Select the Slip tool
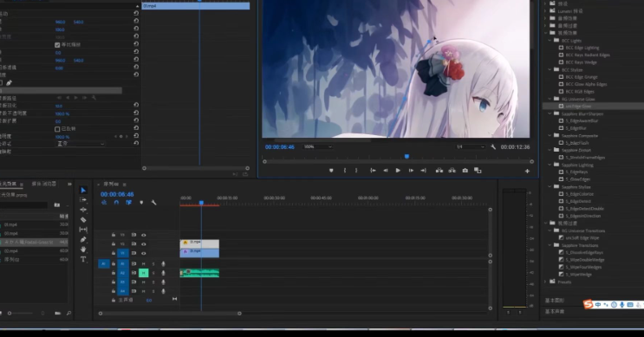This screenshot has height=337, width=644. pos(83,230)
